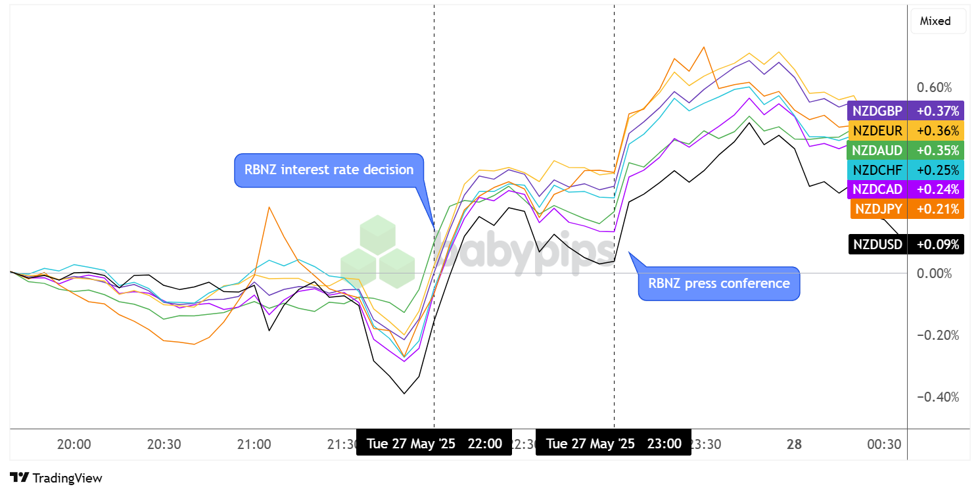Click the NZDUSD price label

pyautogui.click(x=906, y=245)
